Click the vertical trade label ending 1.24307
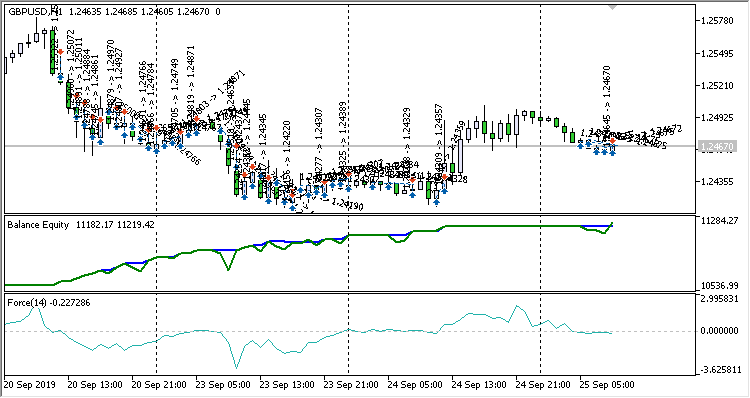 click(x=319, y=144)
